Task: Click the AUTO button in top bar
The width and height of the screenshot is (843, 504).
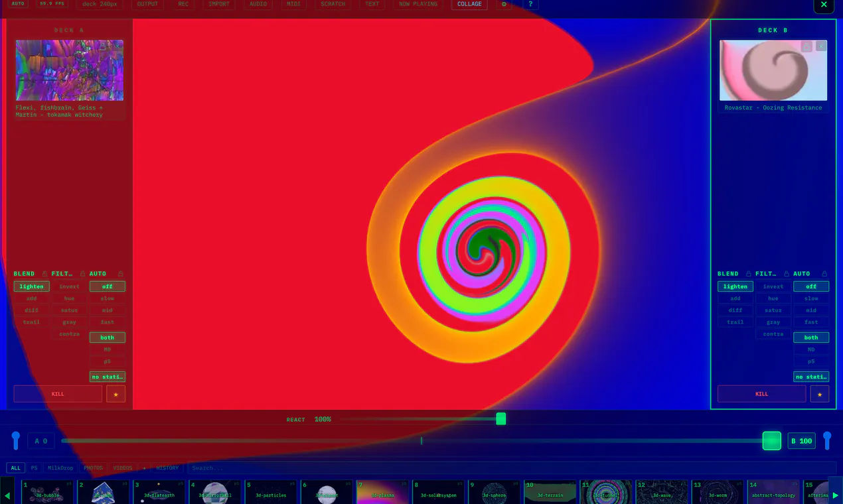Action: [x=19, y=3]
